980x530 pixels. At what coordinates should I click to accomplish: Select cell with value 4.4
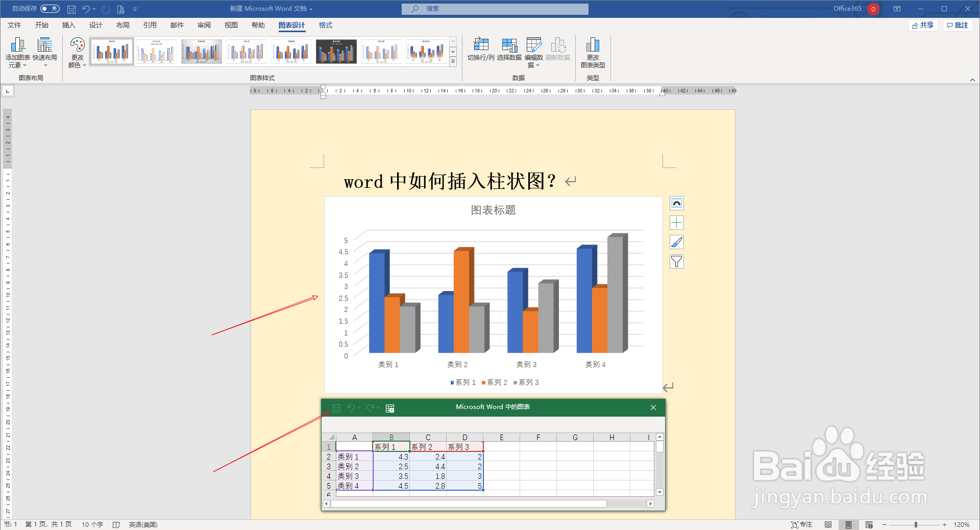[428, 466]
